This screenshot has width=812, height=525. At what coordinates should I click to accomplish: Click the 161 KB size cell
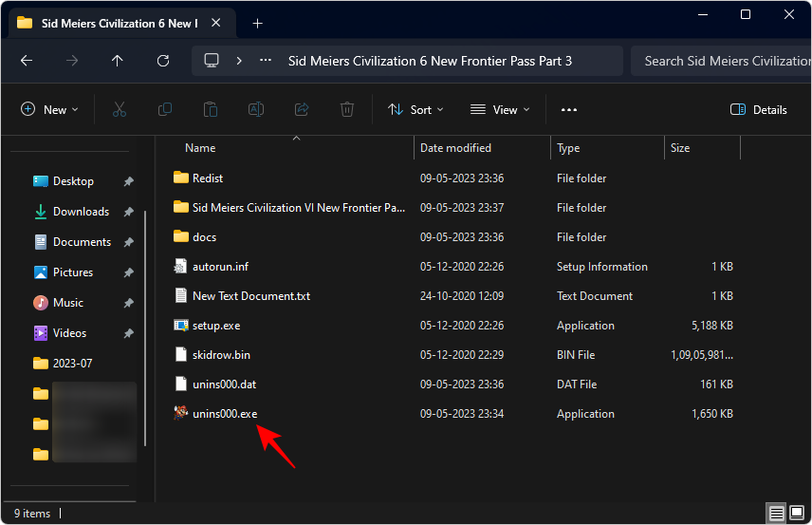(x=716, y=384)
